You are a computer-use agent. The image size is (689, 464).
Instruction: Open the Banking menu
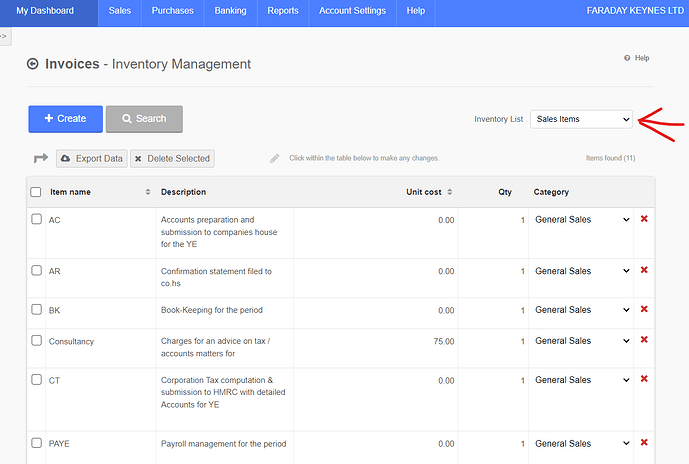click(230, 11)
